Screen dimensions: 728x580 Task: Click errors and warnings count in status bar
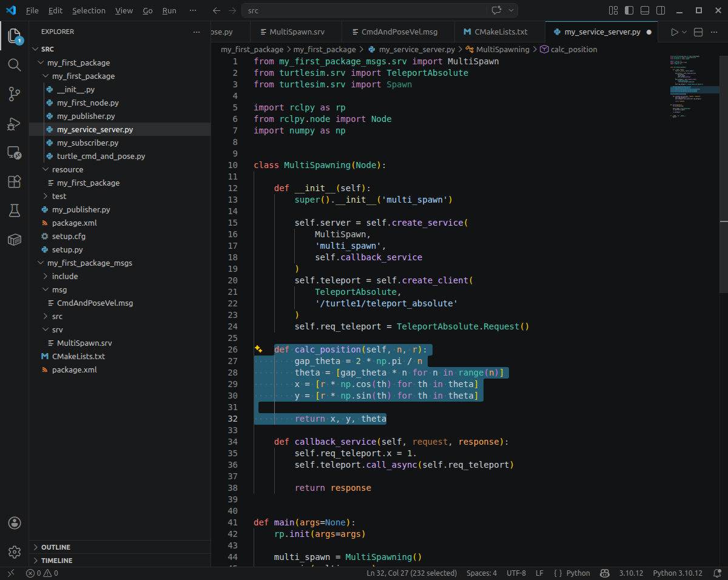42,573
